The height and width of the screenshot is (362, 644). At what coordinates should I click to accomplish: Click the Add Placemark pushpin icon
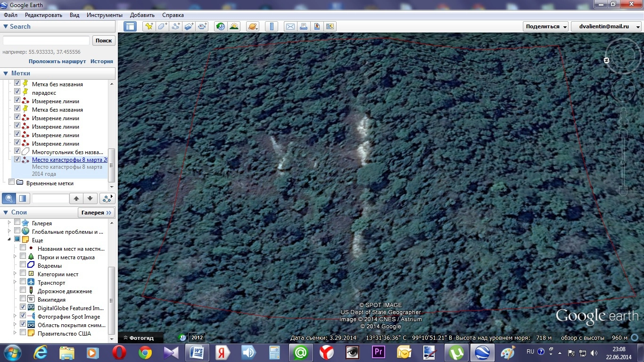point(149,26)
